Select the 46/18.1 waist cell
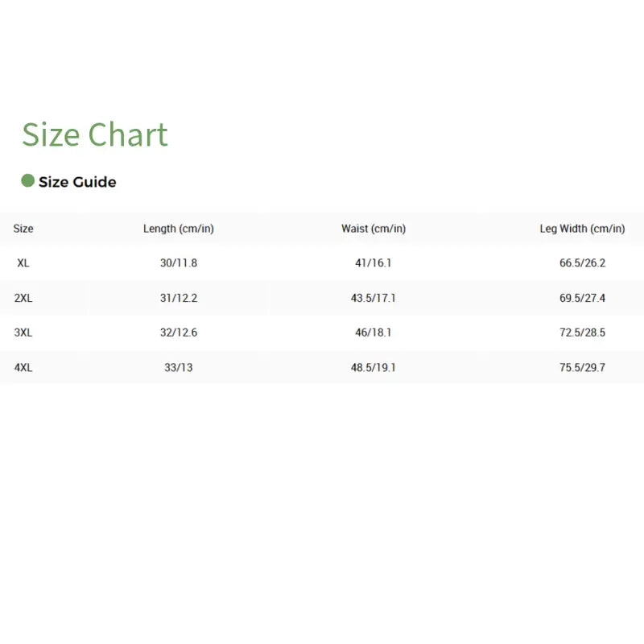Viewport: 644px width, 644px height. (x=374, y=332)
